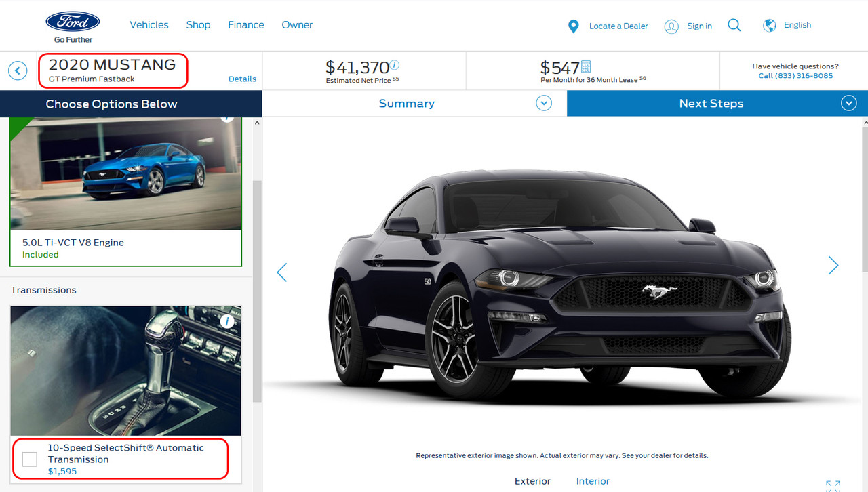Click the 5.0L Ti-VCT V8 Engine label

click(x=73, y=243)
